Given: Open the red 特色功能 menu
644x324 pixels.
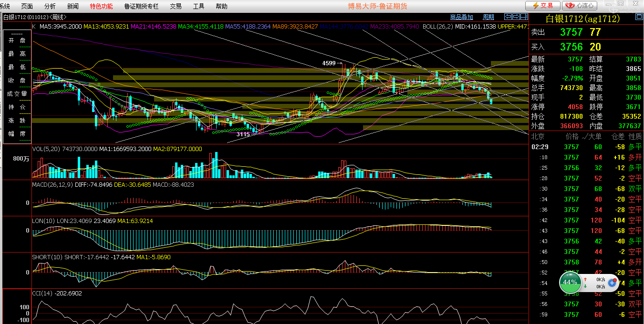Looking at the screenshot, I should click(102, 6).
